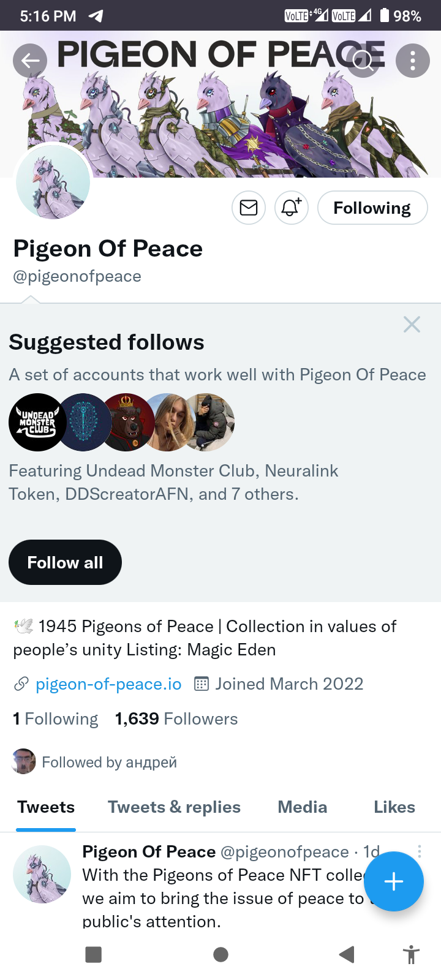Tap the Android recent apps square
This screenshot has height=980, width=441.
(94, 954)
